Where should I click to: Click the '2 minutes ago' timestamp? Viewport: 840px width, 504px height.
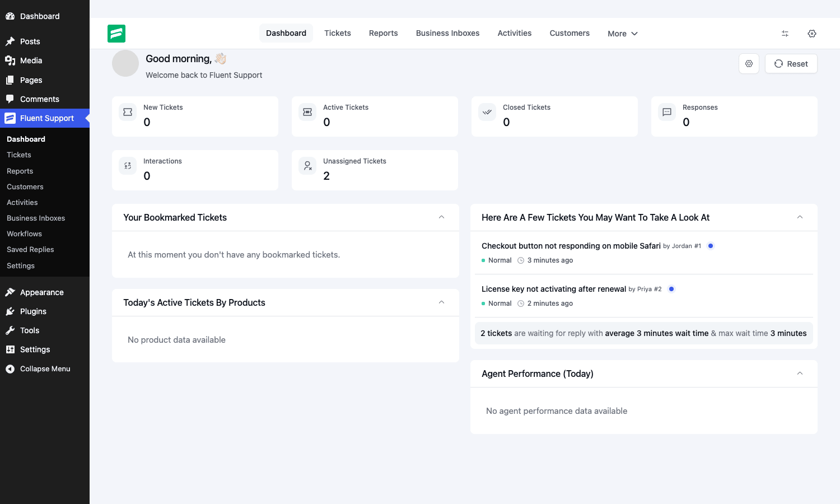click(550, 304)
